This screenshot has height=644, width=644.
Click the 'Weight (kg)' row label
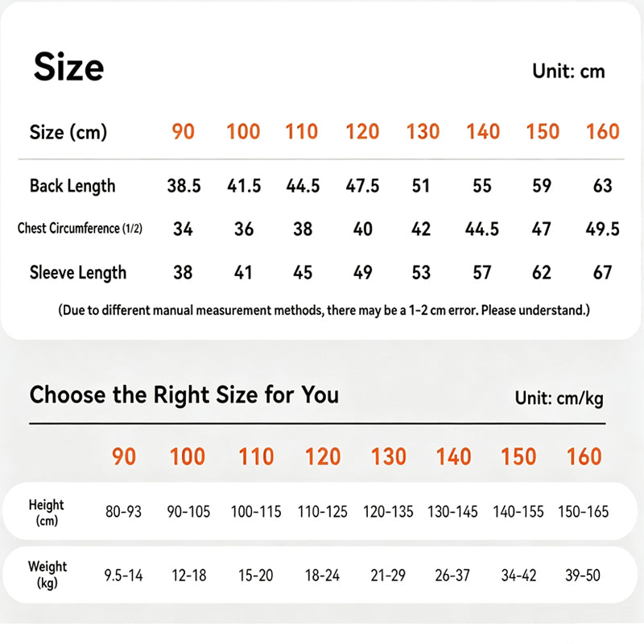tap(47, 575)
